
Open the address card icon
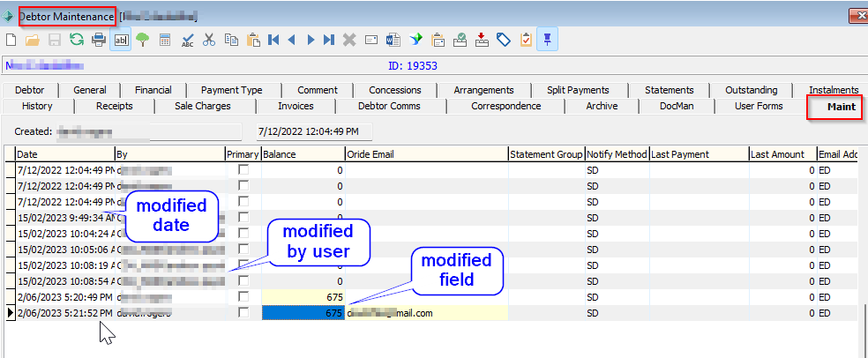pyautogui.click(x=370, y=40)
